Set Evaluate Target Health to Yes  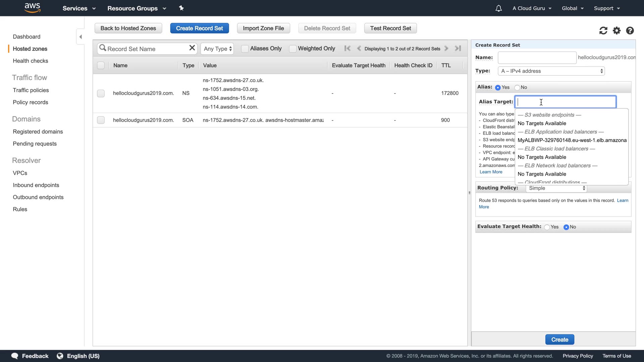(547, 227)
